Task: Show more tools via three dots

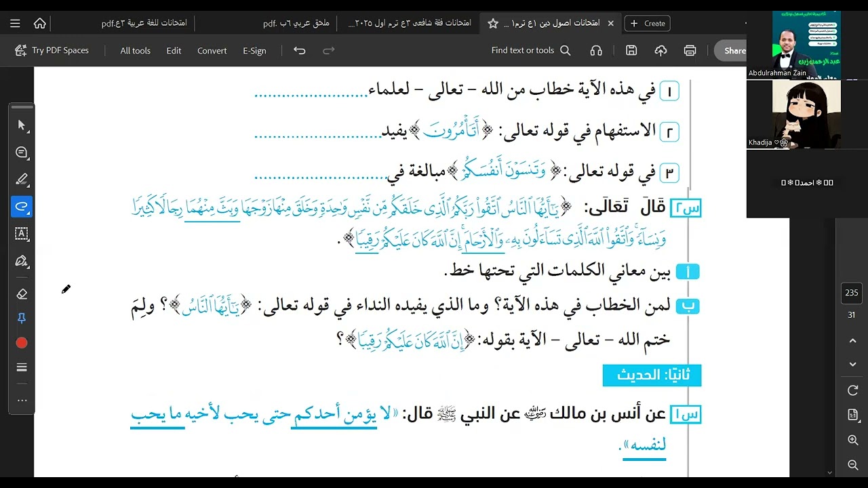Action: click(22, 400)
